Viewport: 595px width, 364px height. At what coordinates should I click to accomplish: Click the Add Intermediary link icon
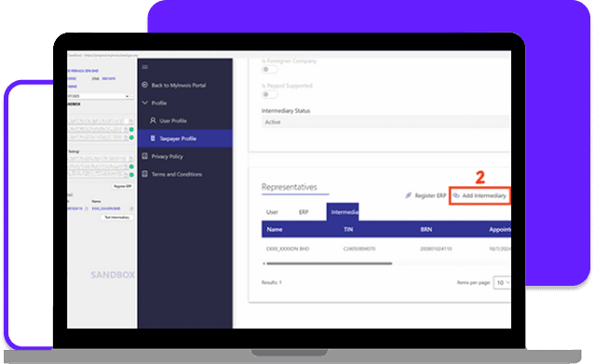(x=455, y=195)
